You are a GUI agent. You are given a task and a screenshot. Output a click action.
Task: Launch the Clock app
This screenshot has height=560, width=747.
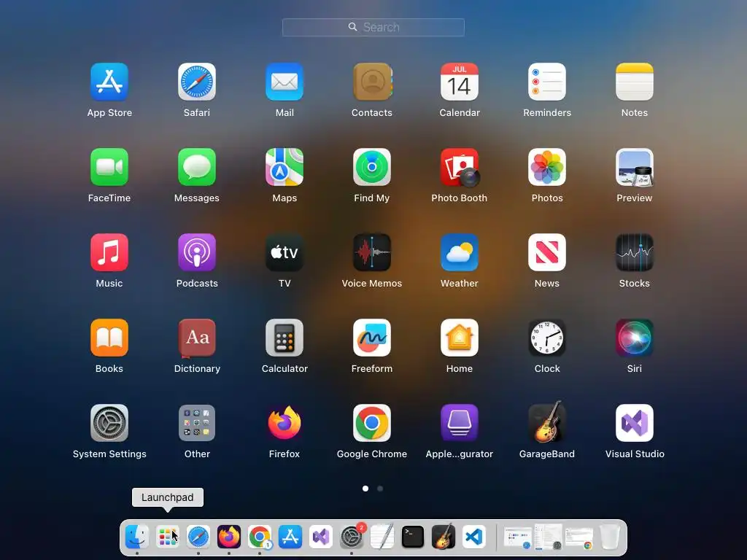(x=547, y=338)
